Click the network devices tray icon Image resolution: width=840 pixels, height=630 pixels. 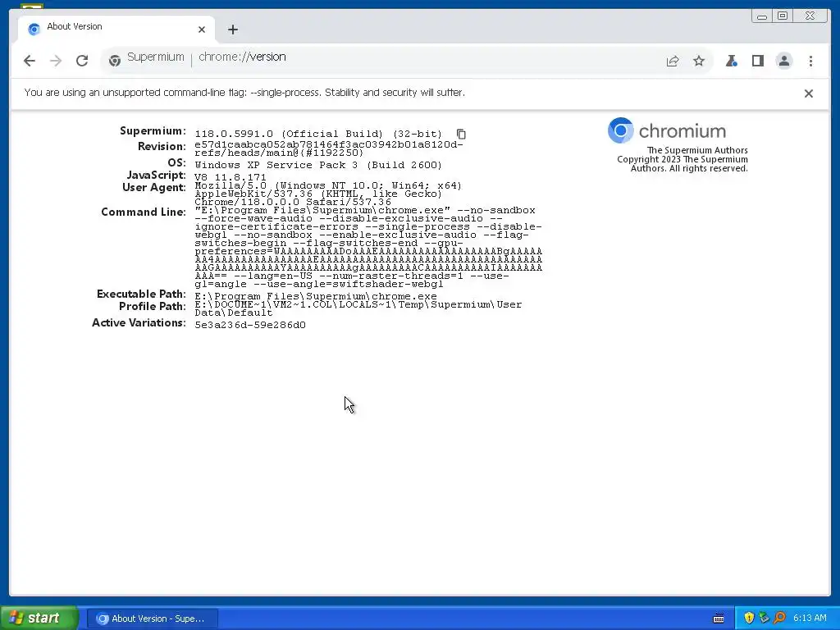[x=764, y=619]
